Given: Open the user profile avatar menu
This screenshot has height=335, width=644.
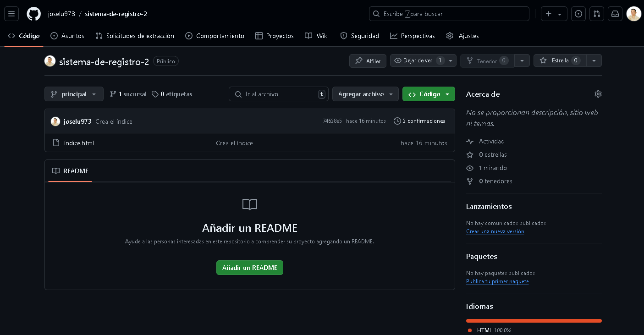Looking at the screenshot, I should pos(633,14).
